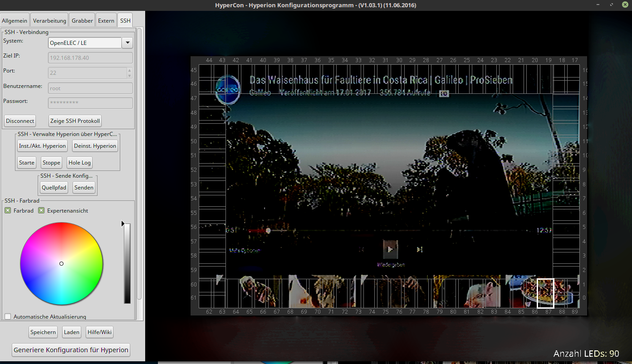Image resolution: width=632 pixels, height=364 pixels.
Task: Click the 'Anzahl LEDs: 90' text
Action: tap(586, 354)
